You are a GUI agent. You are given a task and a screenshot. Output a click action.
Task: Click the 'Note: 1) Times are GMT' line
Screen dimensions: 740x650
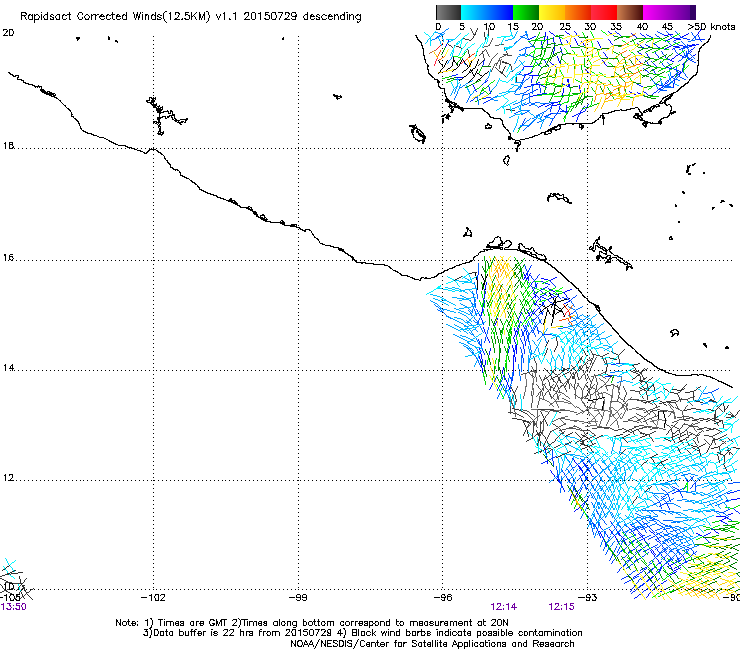click(x=312, y=623)
